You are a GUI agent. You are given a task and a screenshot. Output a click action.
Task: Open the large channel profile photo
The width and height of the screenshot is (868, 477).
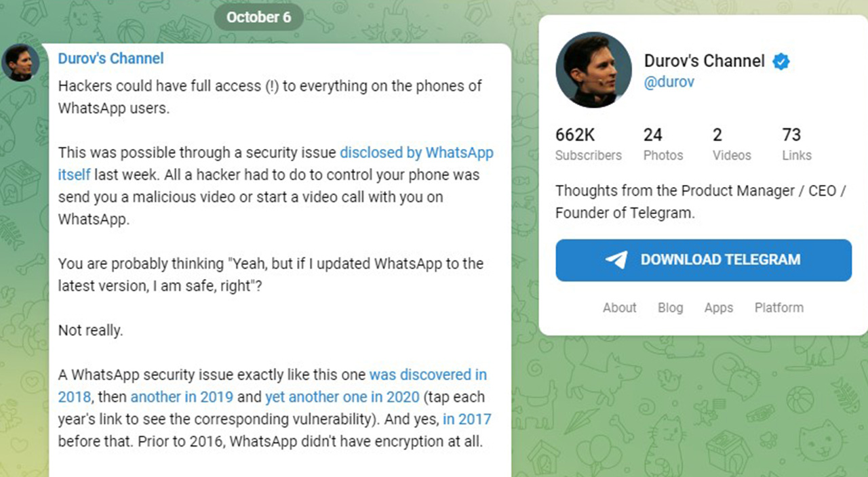point(589,69)
